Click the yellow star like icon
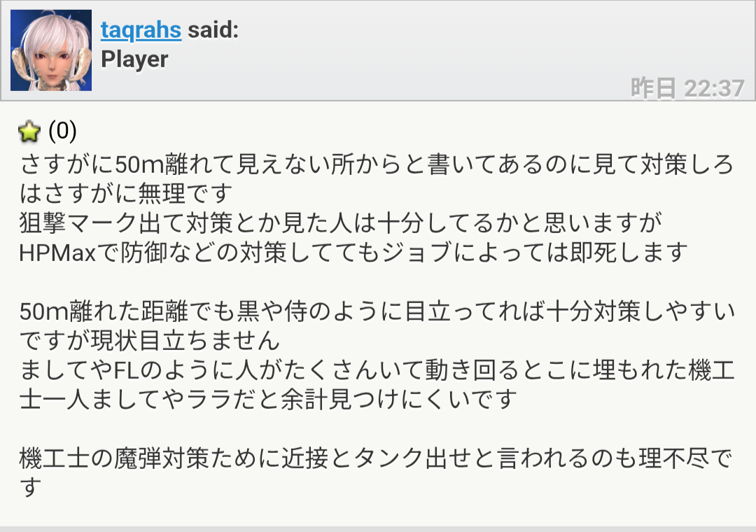Viewport: 756px width, 532px height. (29, 131)
